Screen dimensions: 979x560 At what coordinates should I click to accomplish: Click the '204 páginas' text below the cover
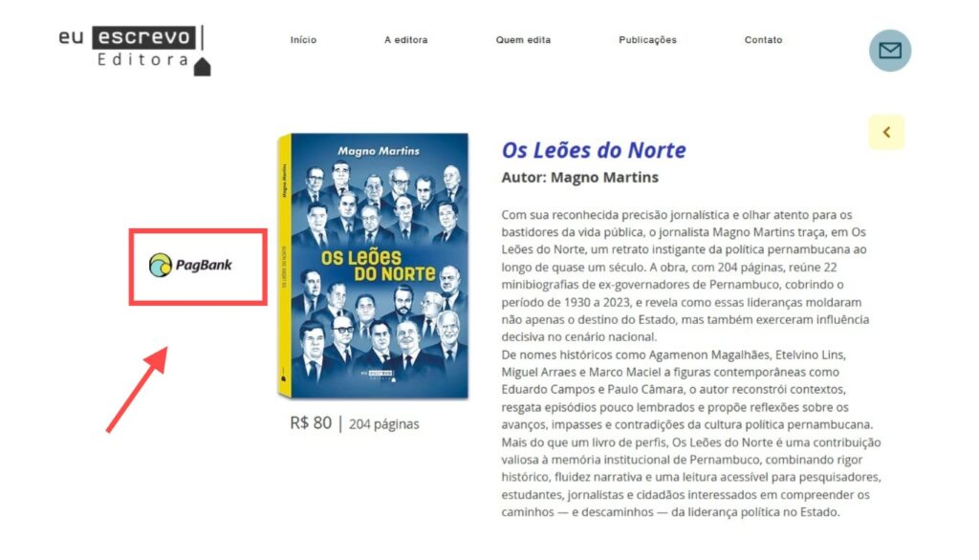click(x=384, y=424)
